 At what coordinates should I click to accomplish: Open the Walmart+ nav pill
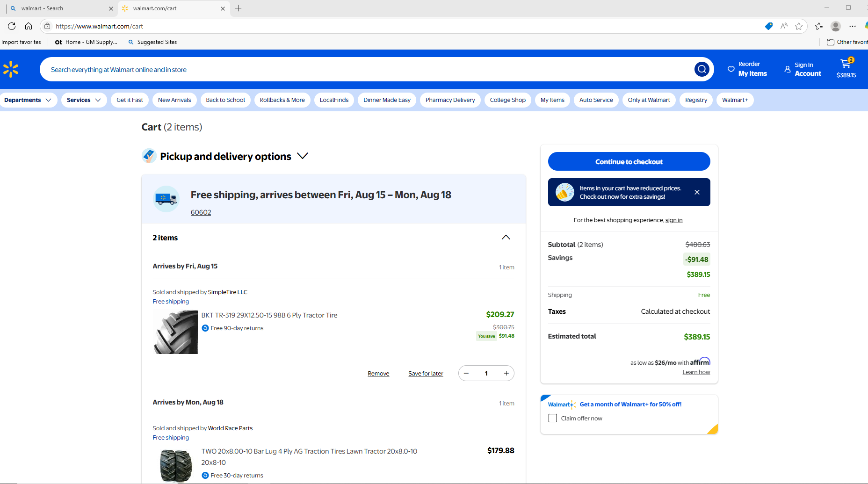[x=735, y=100]
